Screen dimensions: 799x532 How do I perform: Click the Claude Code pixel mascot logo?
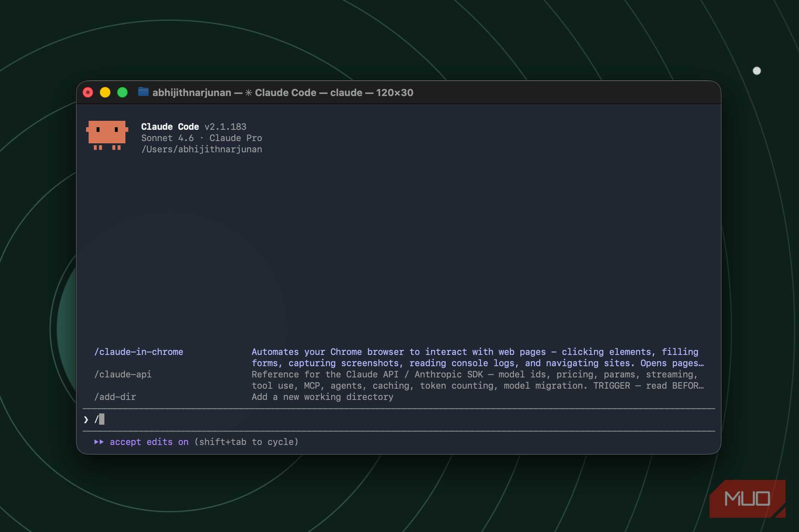pyautogui.click(x=107, y=135)
